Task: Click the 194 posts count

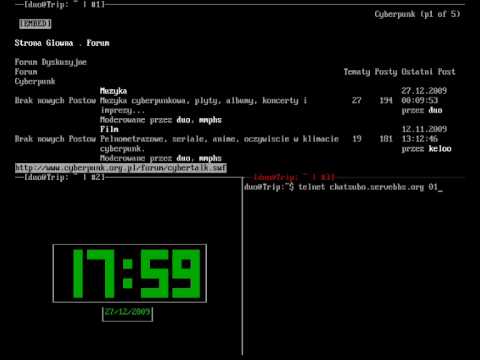Action: coord(386,100)
